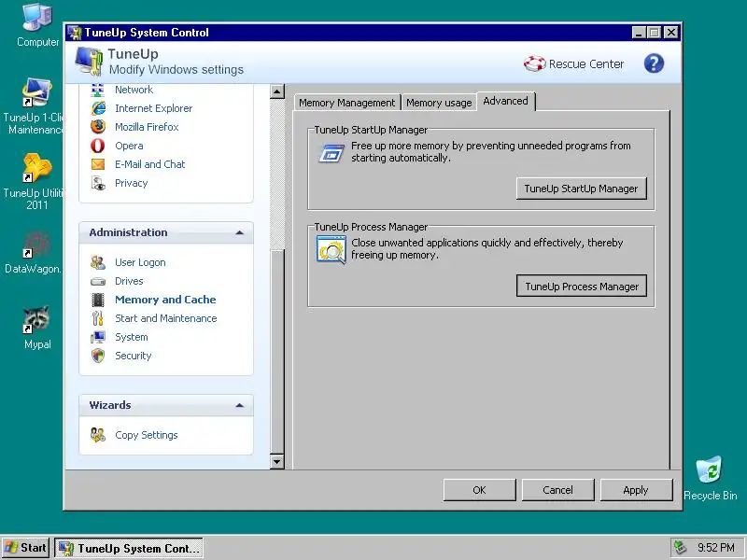Select the Internet Explorer icon
The width and height of the screenshot is (747, 560).
(98, 108)
